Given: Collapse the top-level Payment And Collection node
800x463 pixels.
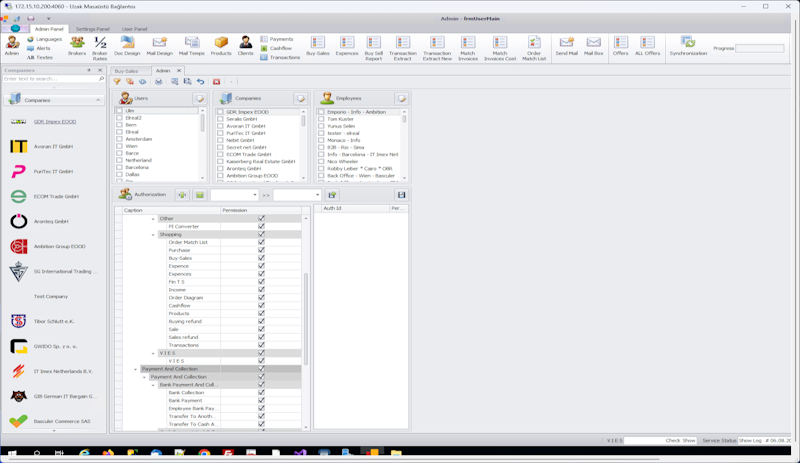Looking at the screenshot, I should pyautogui.click(x=135, y=369).
